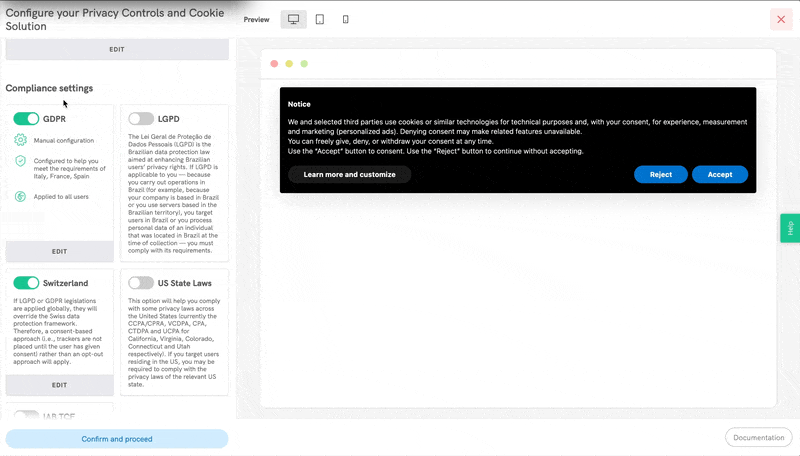Image resolution: width=800 pixels, height=456 pixels.
Task: Click the EDIT button under Switzerland
Action: pos(60,385)
